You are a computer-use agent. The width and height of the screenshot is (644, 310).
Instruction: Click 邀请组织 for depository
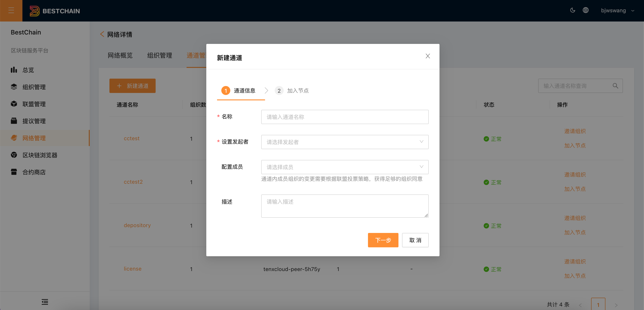[x=575, y=218]
